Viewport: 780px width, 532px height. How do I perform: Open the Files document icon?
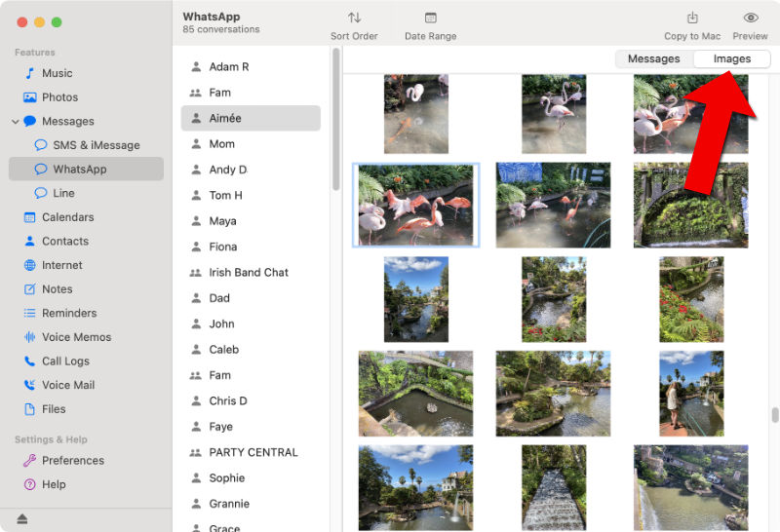coord(30,408)
